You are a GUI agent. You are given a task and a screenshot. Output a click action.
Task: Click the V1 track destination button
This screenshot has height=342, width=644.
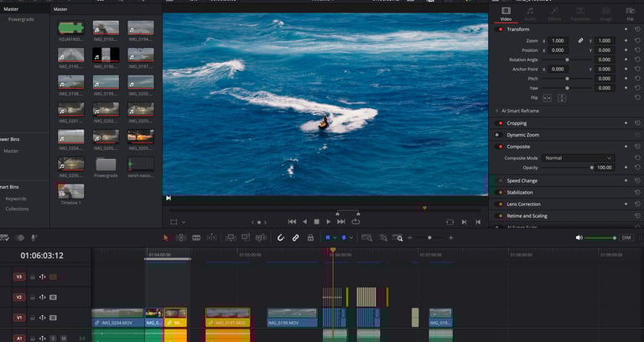click(x=19, y=318)
